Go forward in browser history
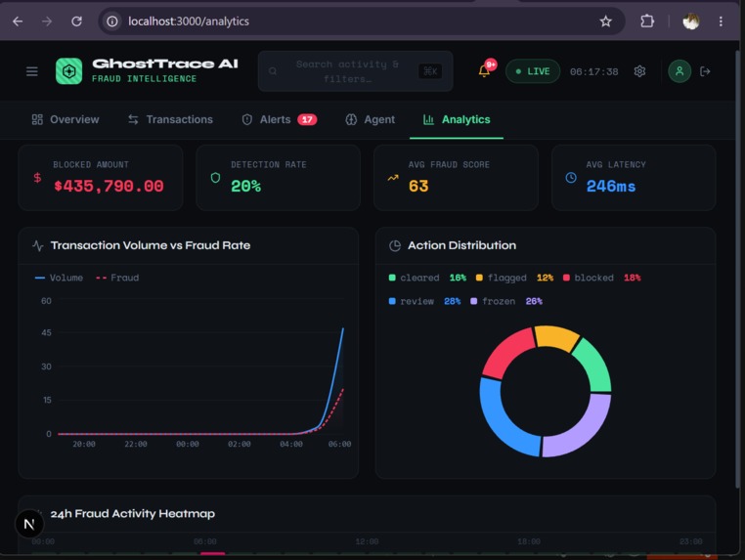Image resolution: width=745 pixels, height=560 pixels. (47, 22)
